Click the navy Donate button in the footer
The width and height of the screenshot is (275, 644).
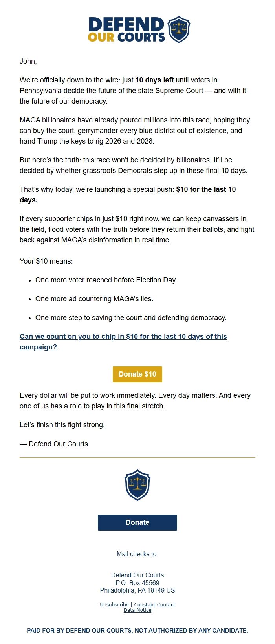pos(137,522)
